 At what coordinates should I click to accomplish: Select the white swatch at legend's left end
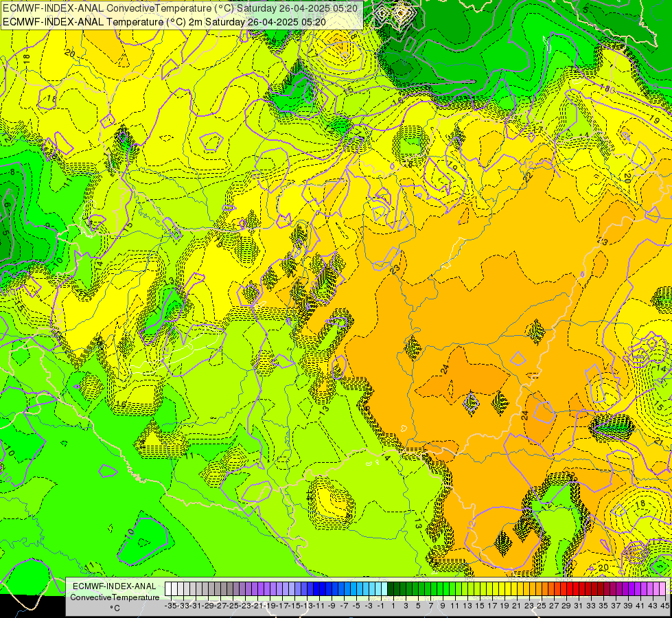(168, 589)
